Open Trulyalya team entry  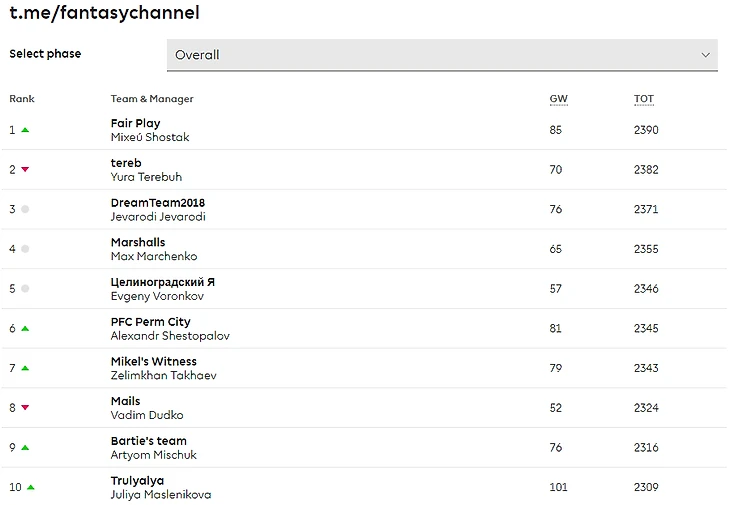point(137,481)
